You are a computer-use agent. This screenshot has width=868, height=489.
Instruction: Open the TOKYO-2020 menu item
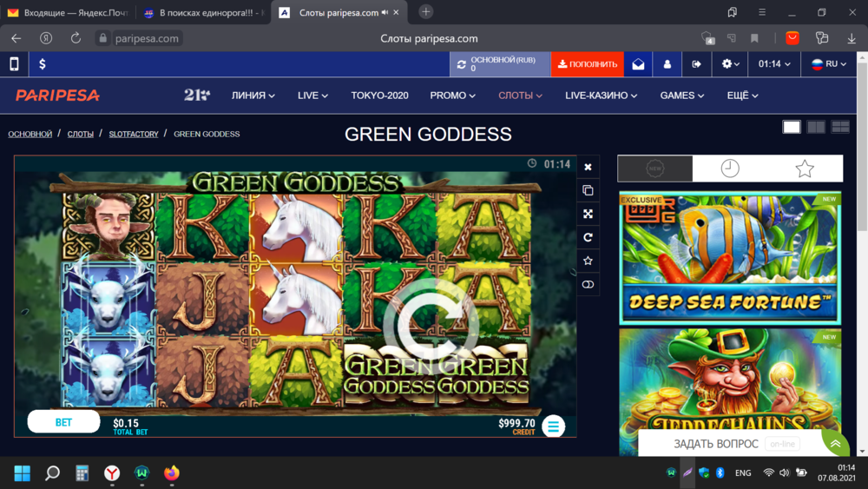pos(380,96)
